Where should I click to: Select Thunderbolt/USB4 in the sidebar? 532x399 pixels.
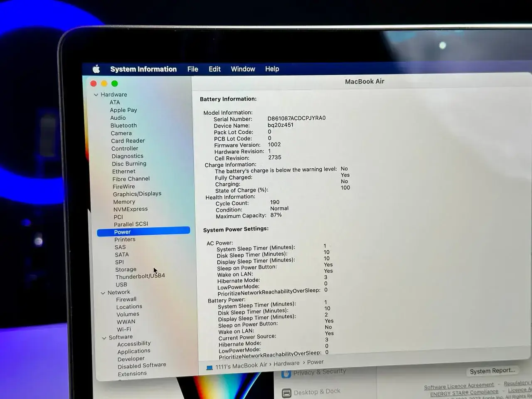[140, 276]
